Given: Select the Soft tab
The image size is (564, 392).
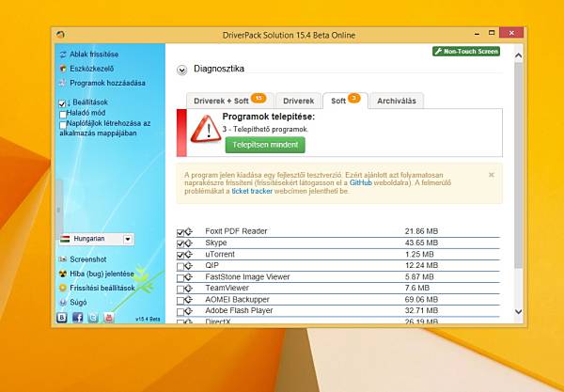Looking at the screenshot, I should 345,101.
